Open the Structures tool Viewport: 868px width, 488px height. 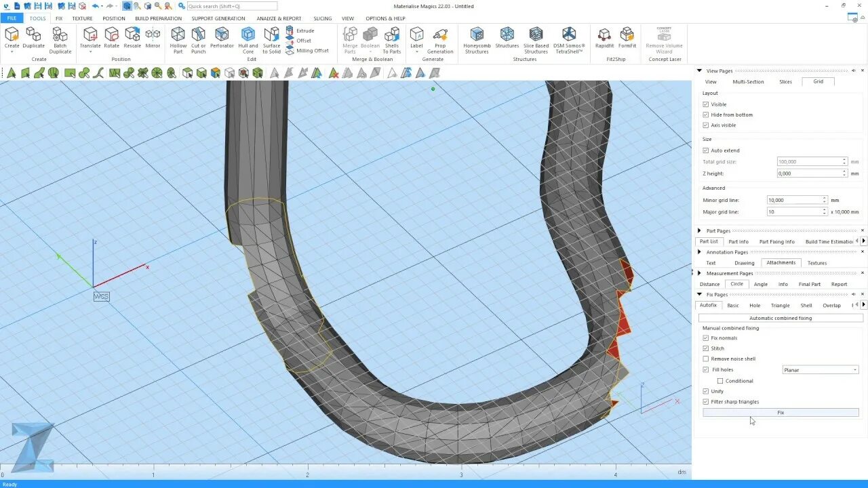coord(507,39)
